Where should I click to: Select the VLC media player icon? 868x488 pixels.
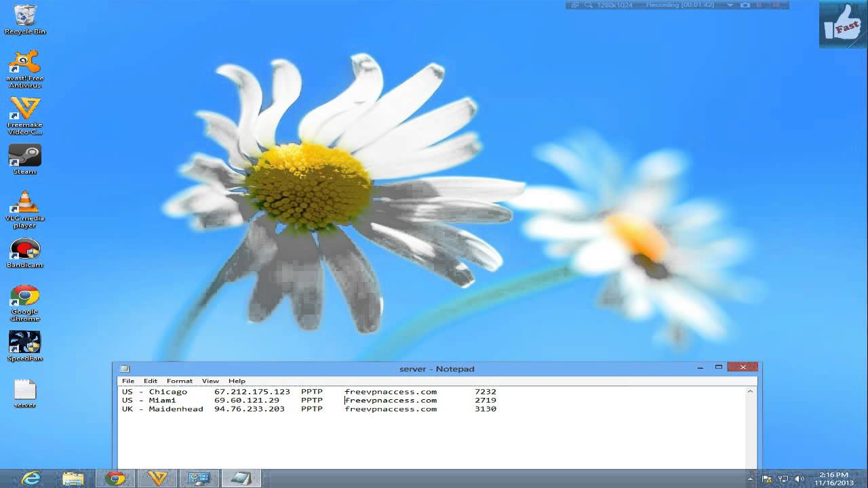(x=24, y=209)
